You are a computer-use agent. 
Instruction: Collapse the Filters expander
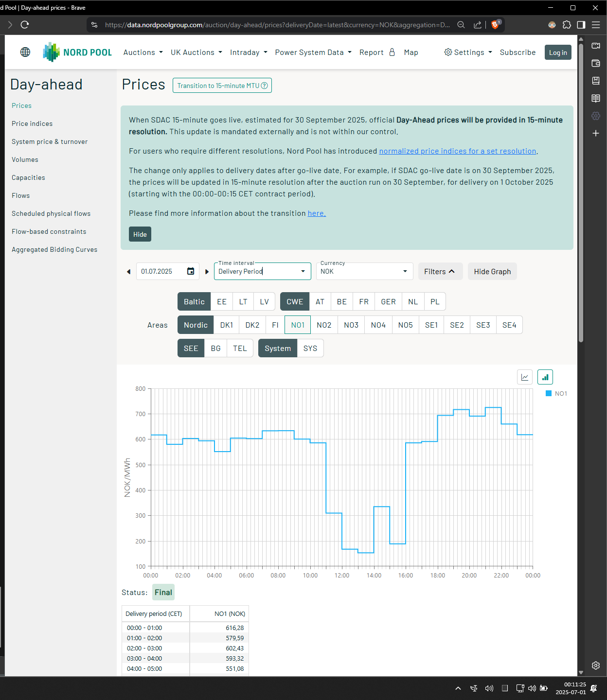tap(439, 271)
